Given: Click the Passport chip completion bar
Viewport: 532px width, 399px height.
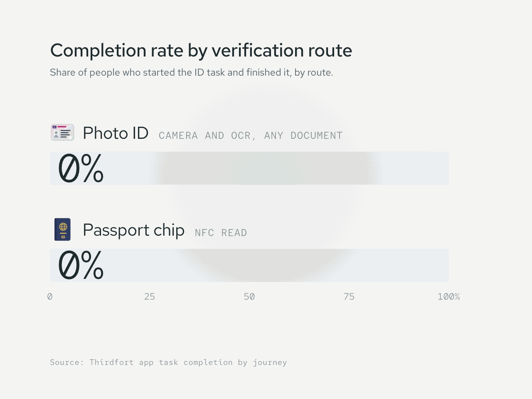Looking at the screenshot, I should click(249, 265).
